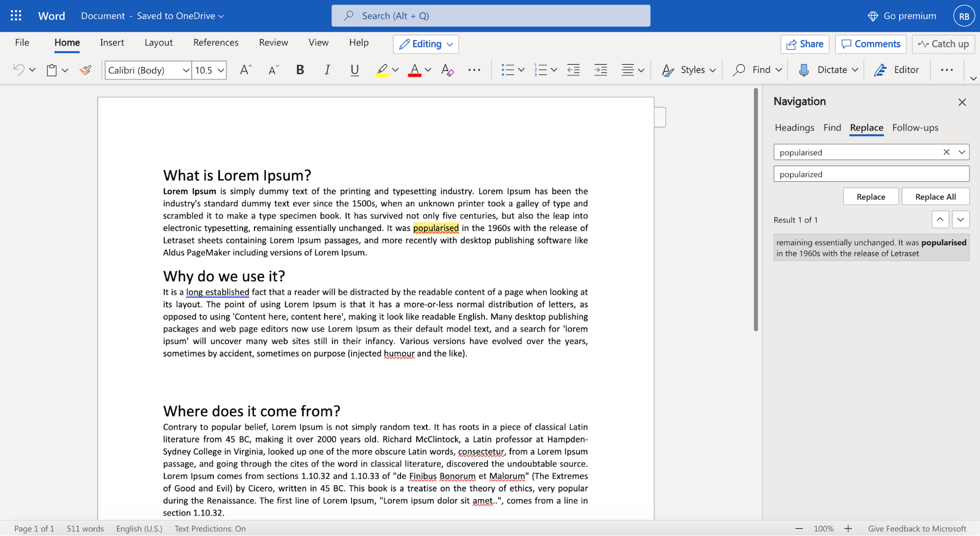This screenshot has height=536, width=980.
Task: Click the Text Highlight Color icon
Action: [x=381, y=69]
